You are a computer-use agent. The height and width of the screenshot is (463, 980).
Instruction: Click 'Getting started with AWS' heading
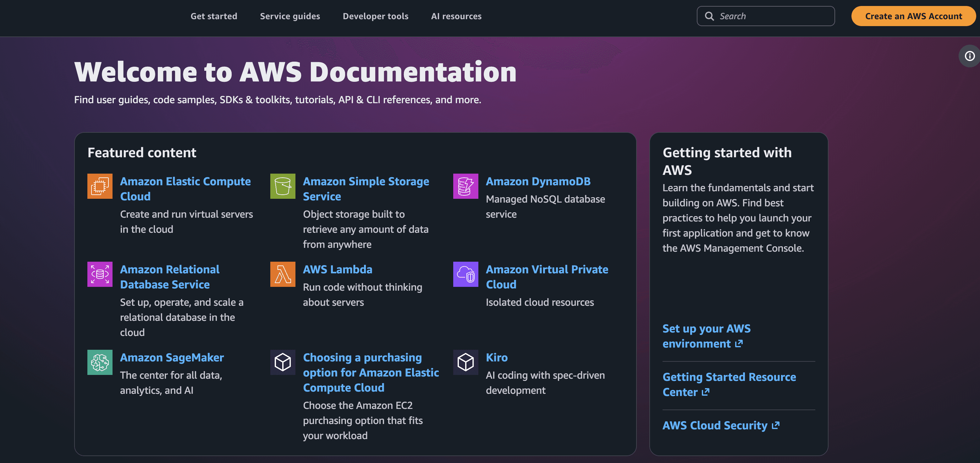point(727,161)
